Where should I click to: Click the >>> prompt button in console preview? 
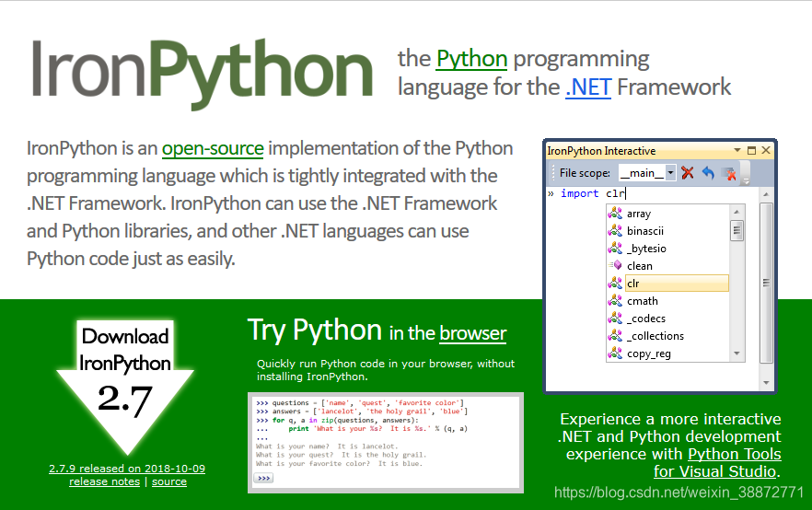point(263,478)
